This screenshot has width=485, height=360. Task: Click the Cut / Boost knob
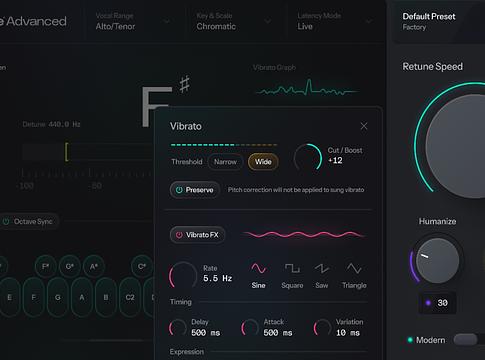coord(308,158)
